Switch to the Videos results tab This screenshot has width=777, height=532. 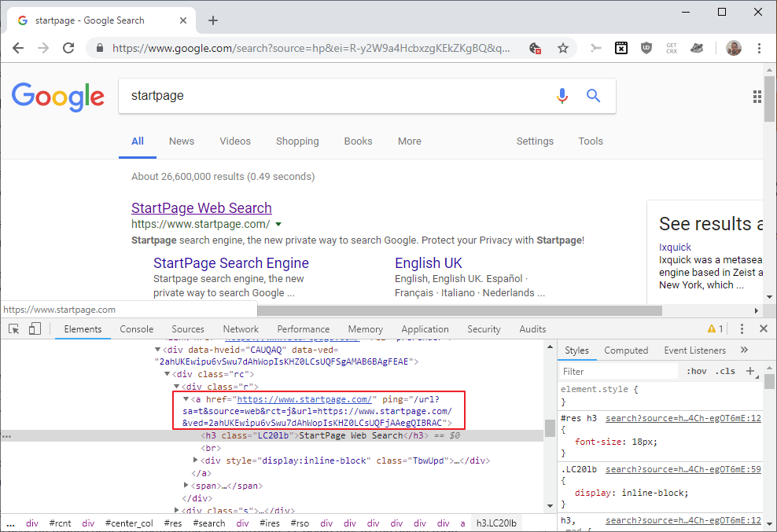click(x=235, y=141)
